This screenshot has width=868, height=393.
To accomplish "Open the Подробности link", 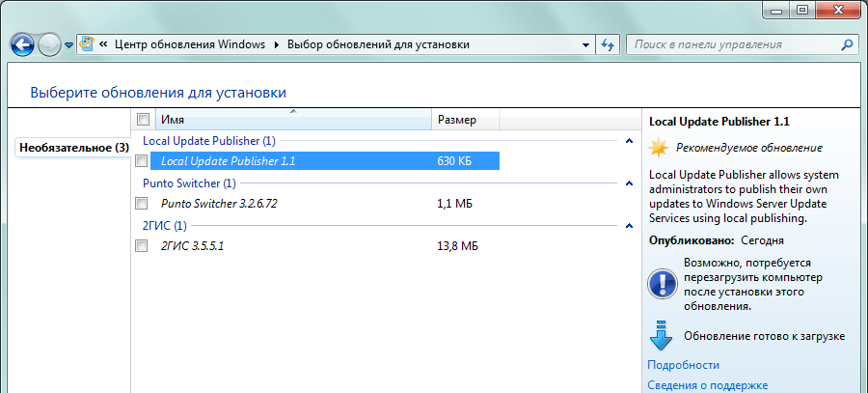I will point(683,365).
